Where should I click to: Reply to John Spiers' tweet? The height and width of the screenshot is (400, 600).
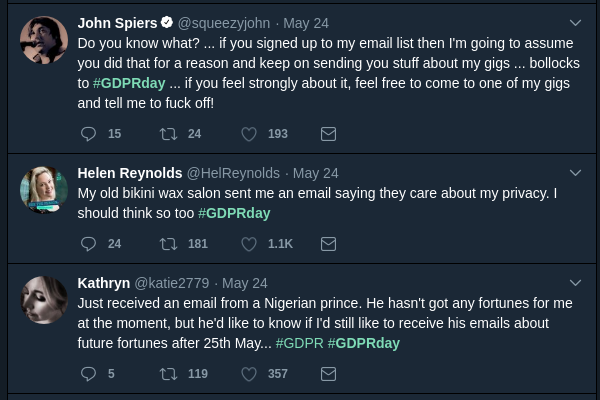tap(88, 134)
